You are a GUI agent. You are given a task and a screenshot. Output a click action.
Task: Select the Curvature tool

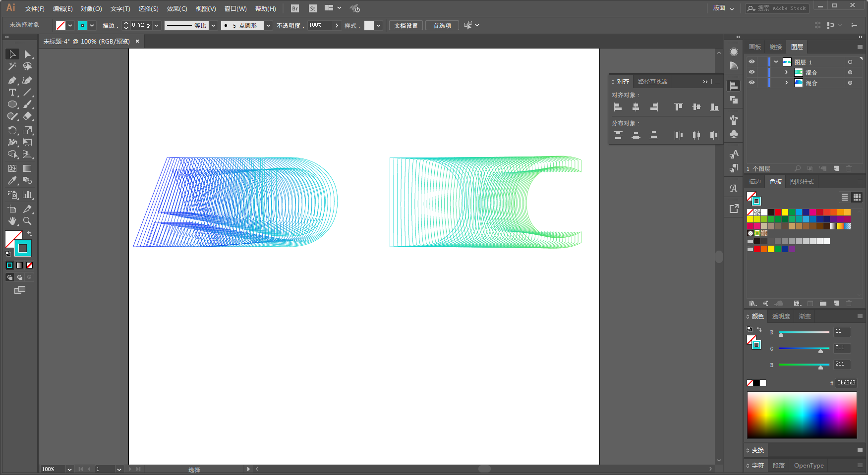pyautogui.click(x=28, y=80)
